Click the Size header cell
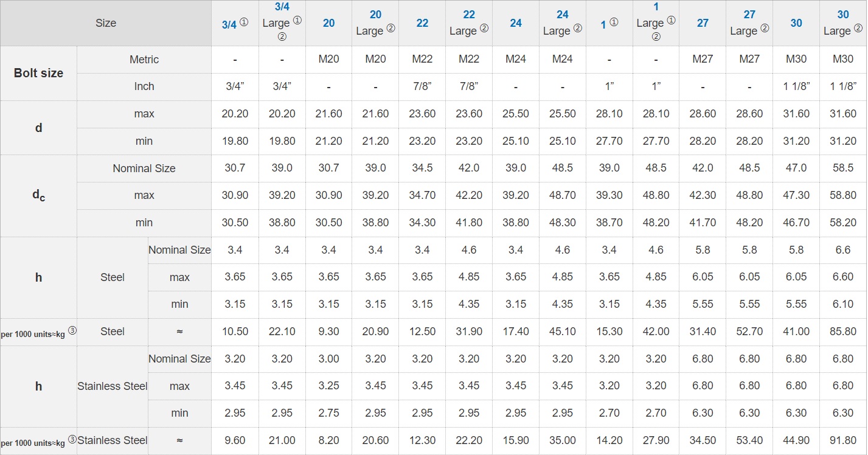The image size is (868, 455). point(106,23)
